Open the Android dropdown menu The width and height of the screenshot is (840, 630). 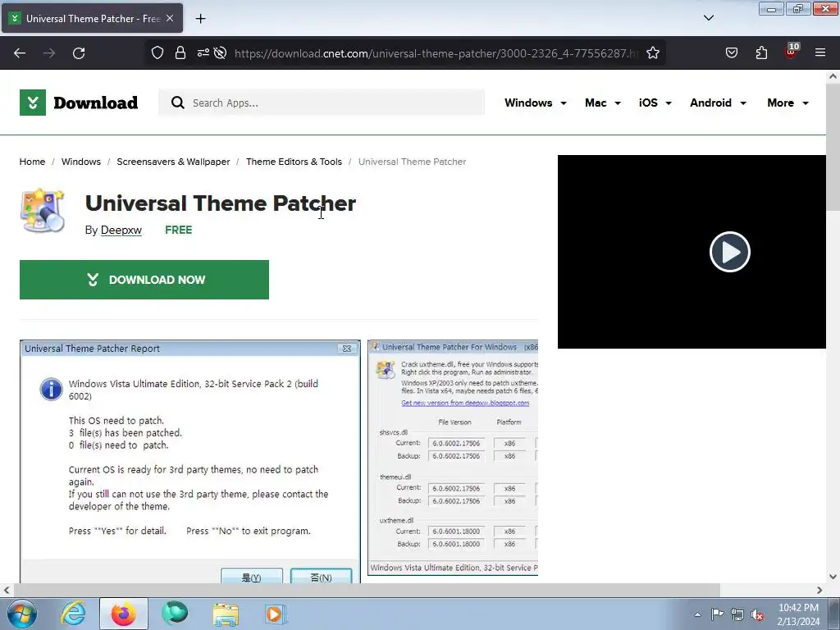pos(718,103)
